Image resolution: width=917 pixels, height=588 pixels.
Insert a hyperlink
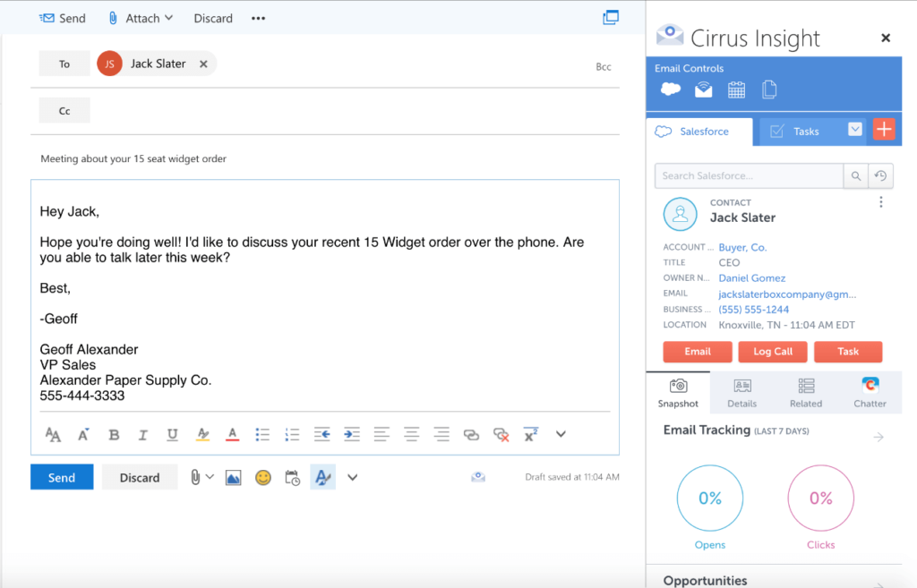tap(471, 435)
